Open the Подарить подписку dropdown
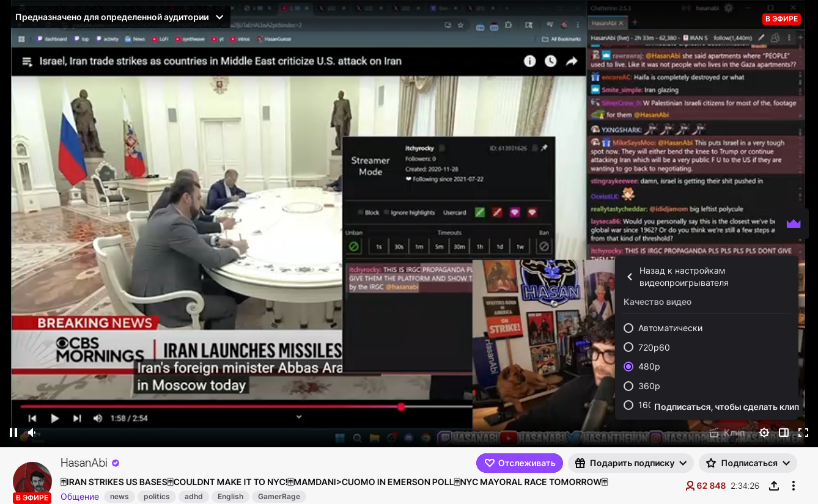Screen dimensions: 818x504 point(631,463)
